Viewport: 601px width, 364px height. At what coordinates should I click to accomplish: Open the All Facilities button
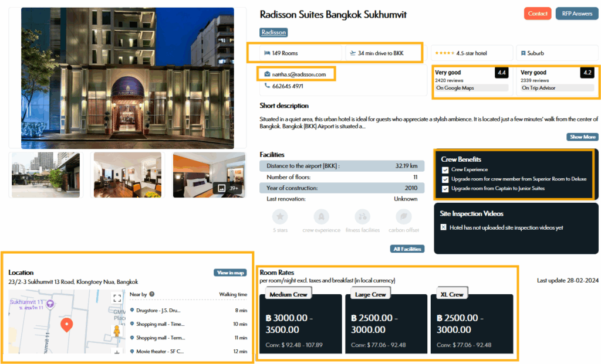(x=407, y=249)
